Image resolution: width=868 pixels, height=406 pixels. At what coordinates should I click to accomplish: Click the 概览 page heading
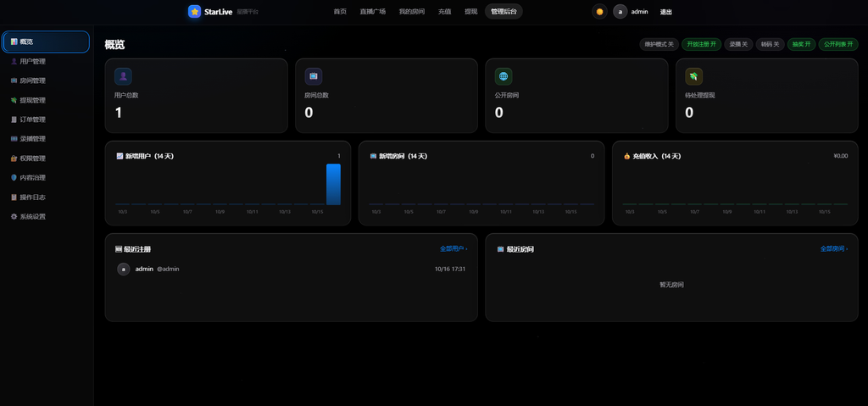[114, 45]
